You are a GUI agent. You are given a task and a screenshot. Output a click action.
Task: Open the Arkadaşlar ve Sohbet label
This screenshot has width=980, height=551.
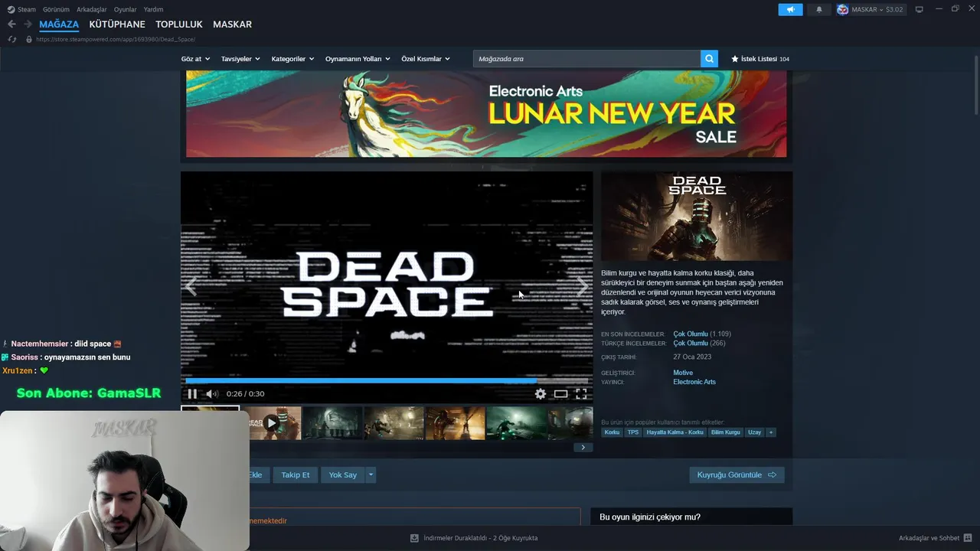pyautogui.click(x=929, y=538)
